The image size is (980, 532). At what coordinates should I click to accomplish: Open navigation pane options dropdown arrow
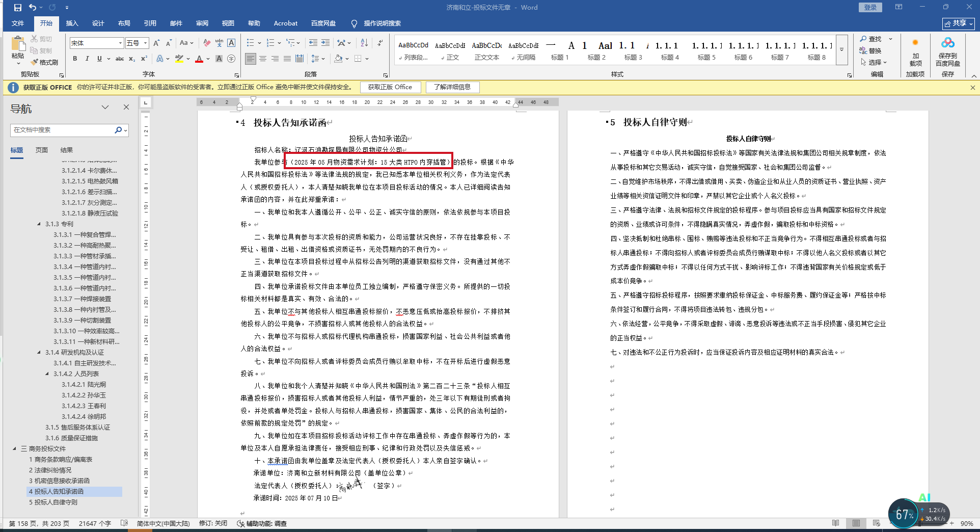coord(105,107)
